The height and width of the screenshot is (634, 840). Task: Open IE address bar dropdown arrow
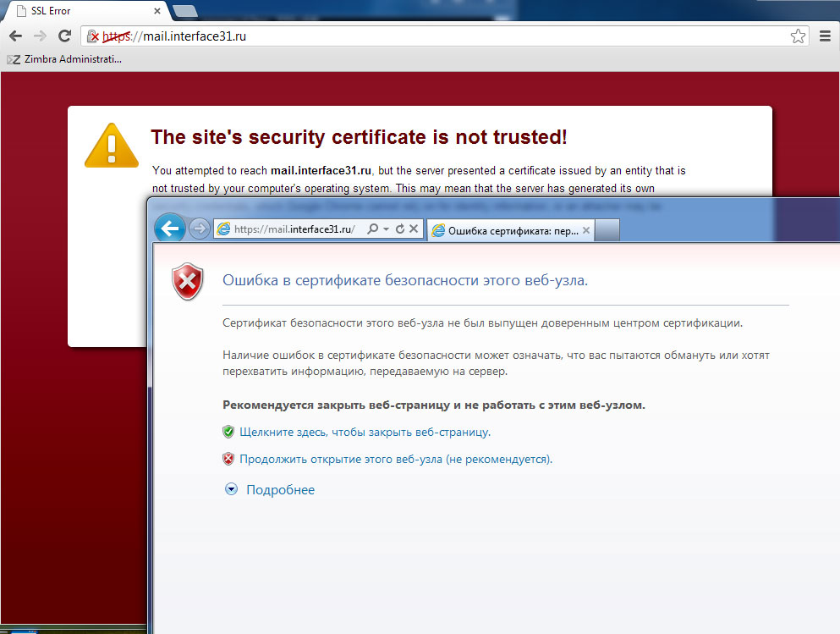(x=386, y=229)
